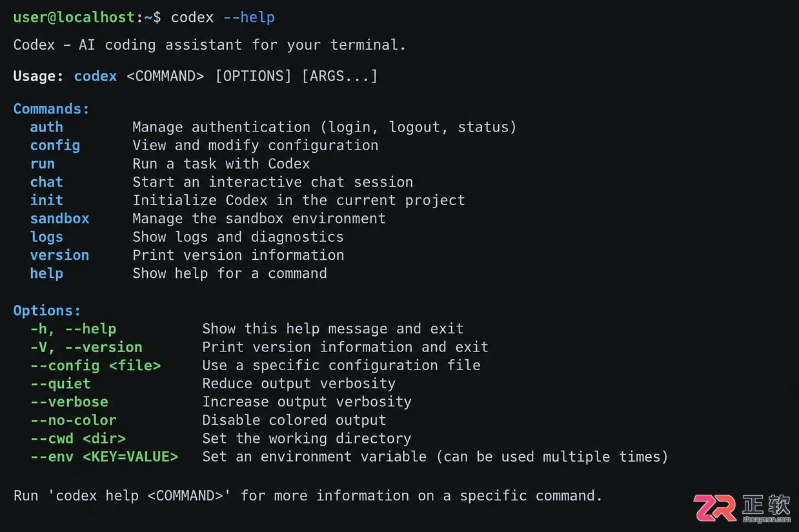Select the -V, --version option
Screen dimensions: 799x532
[x=86, y=347]
